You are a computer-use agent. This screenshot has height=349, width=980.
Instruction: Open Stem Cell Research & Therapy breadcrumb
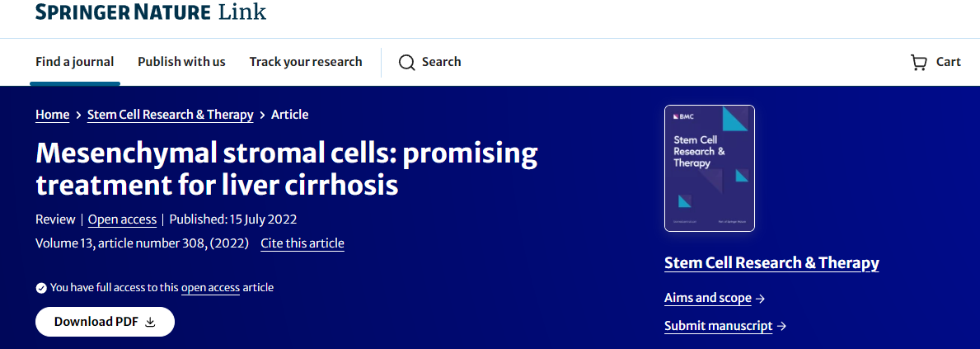(x=171, y=115)
